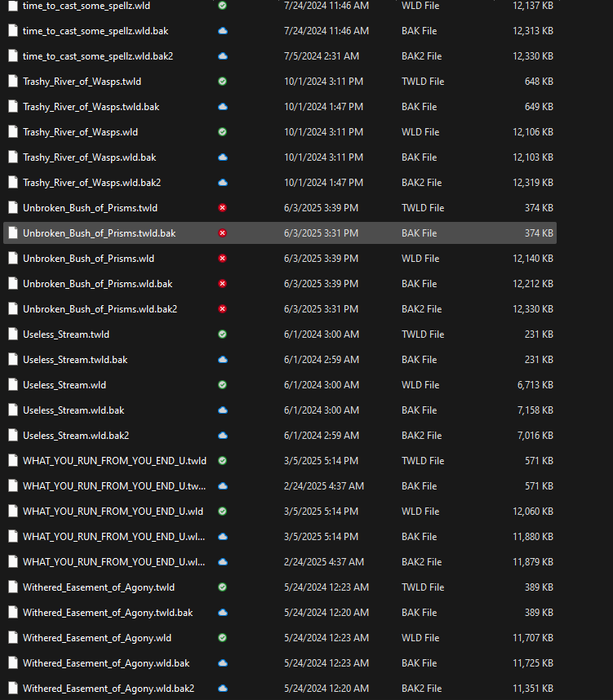
Task: Click red sync error icon for Unbroken_Bush_of_Prisms.twld
Action: tap(223, 208)
